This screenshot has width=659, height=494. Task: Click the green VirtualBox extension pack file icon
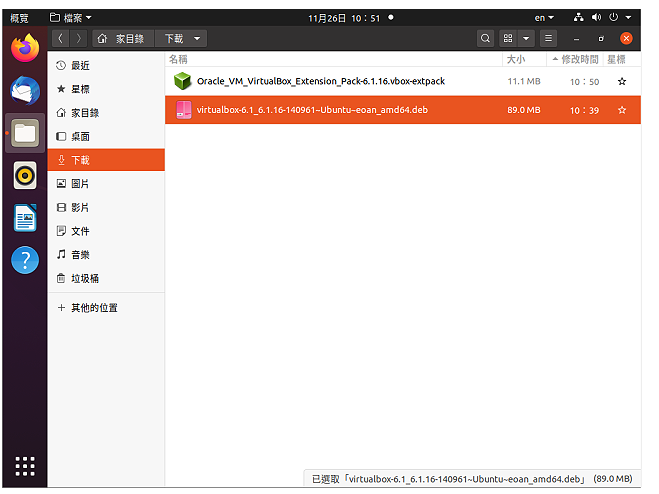[x=183, y=81]
